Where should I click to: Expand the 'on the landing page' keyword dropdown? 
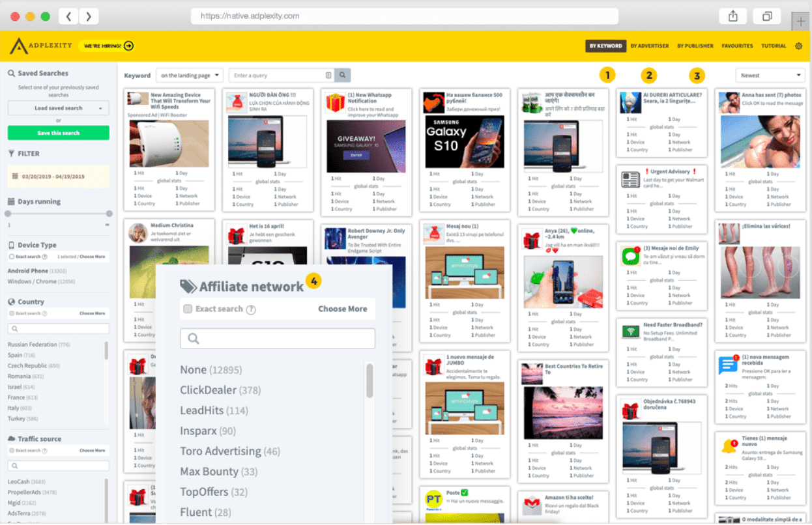coord(190,76)
